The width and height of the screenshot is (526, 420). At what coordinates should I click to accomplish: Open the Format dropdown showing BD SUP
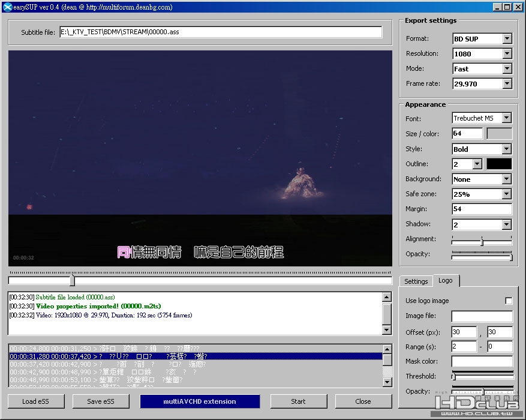pos(507,38)
